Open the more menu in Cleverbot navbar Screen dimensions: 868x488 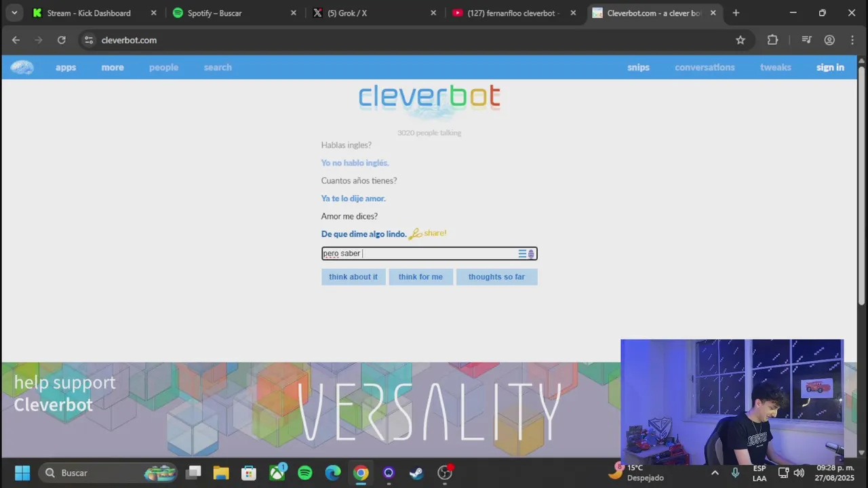click(x=113, y=67)
